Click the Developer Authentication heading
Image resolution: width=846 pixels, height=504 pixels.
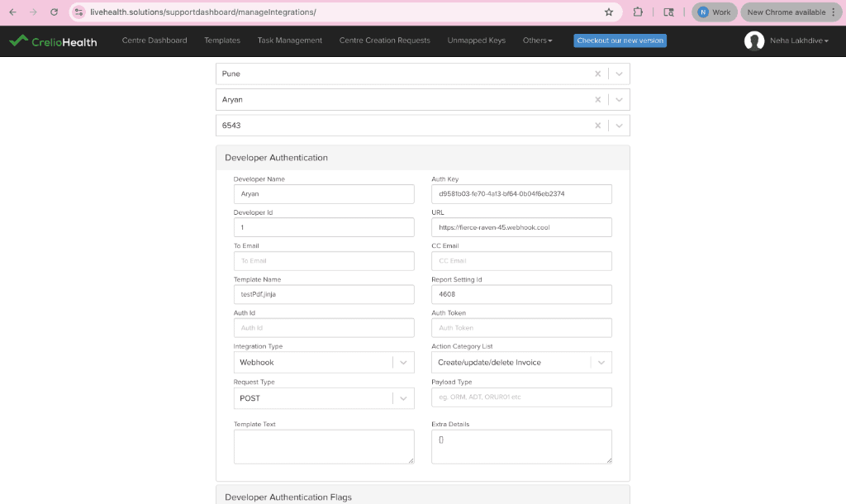click(276, 158)
